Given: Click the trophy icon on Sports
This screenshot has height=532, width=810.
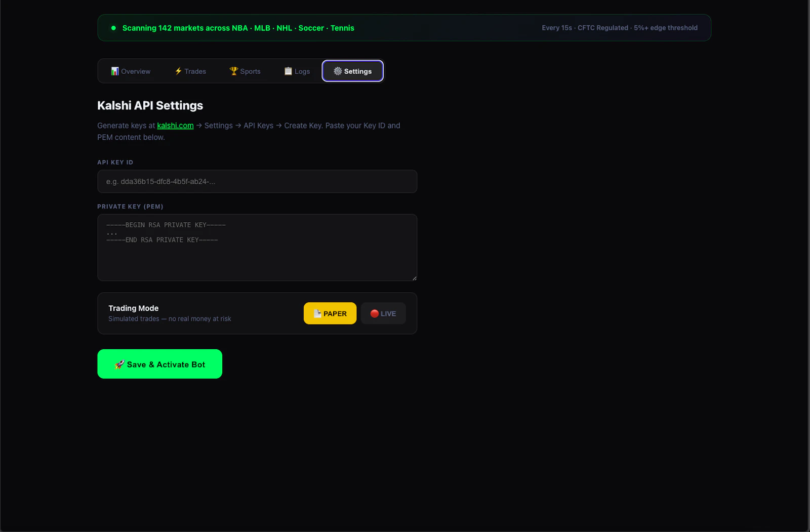Looking at the screenshot, I should click(233, 71).
